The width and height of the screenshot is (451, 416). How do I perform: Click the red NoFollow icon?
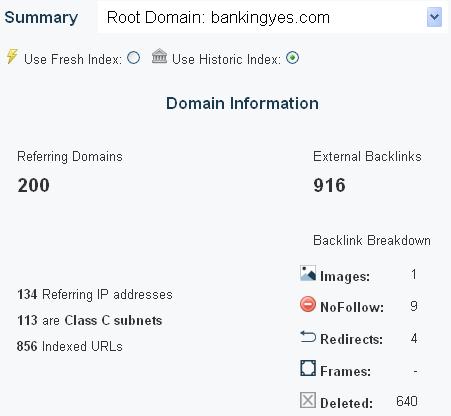(x=307, y=304)
